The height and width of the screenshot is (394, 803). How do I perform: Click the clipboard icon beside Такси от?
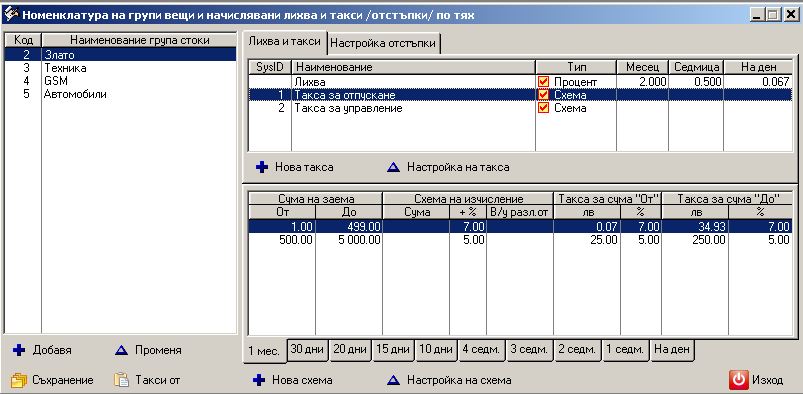(x=121, y=380)
